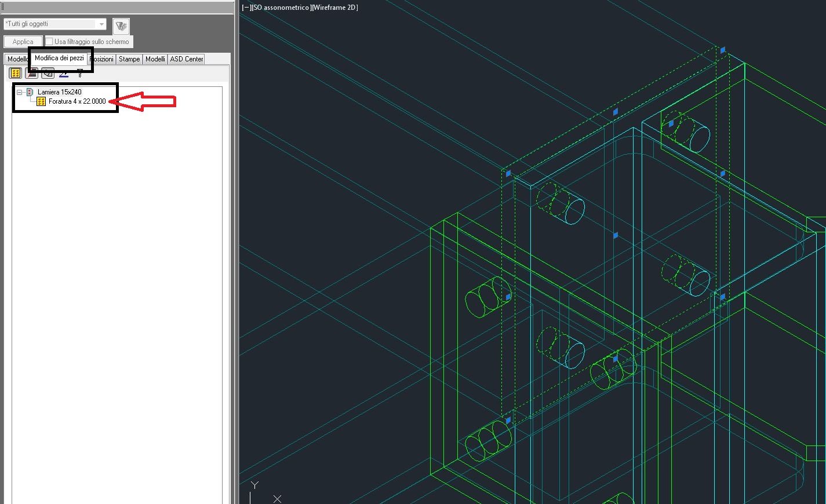Click the palette grip handle at panel top

pyautogui.click(x=3, y=7)
